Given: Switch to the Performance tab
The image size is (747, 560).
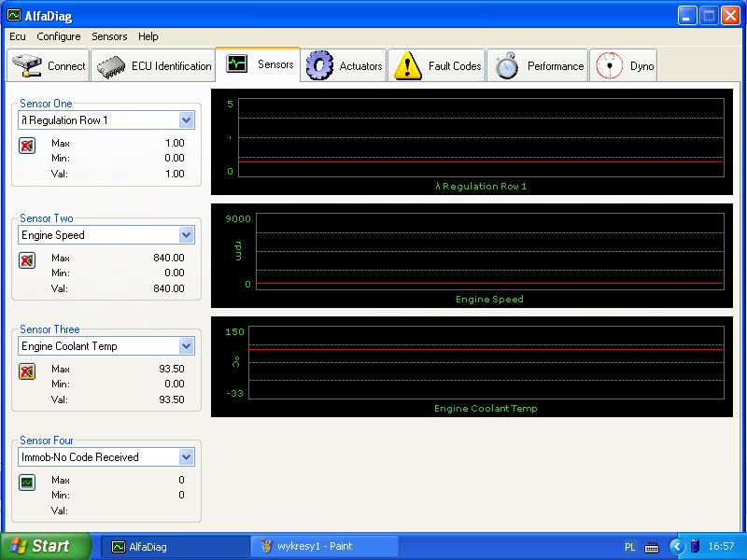Looking at the screenshot, I should (538, 65).
